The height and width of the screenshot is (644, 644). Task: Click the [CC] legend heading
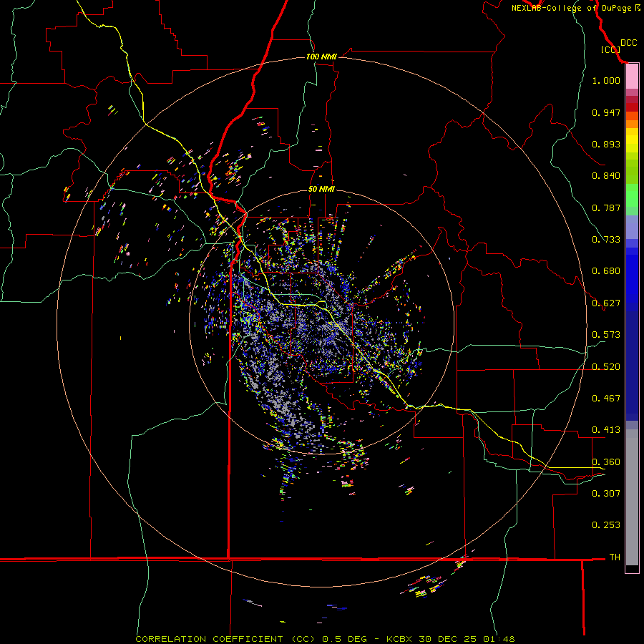pos(610,49)
